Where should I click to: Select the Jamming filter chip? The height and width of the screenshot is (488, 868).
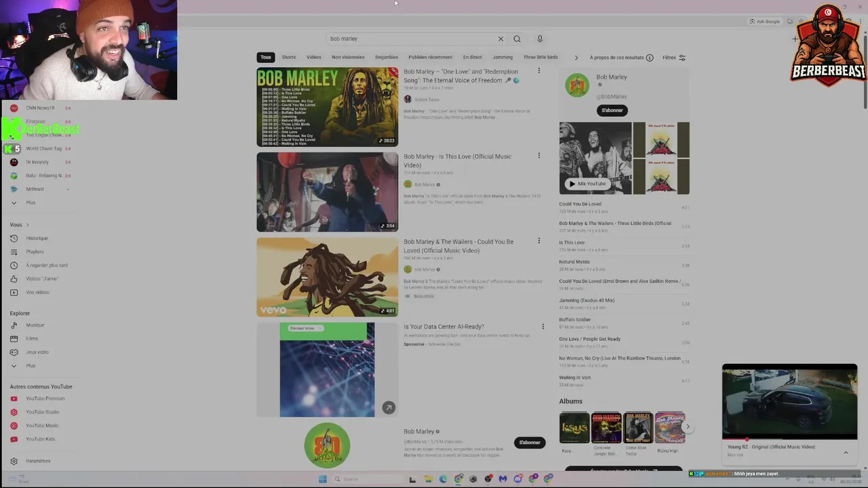point(502,58)
